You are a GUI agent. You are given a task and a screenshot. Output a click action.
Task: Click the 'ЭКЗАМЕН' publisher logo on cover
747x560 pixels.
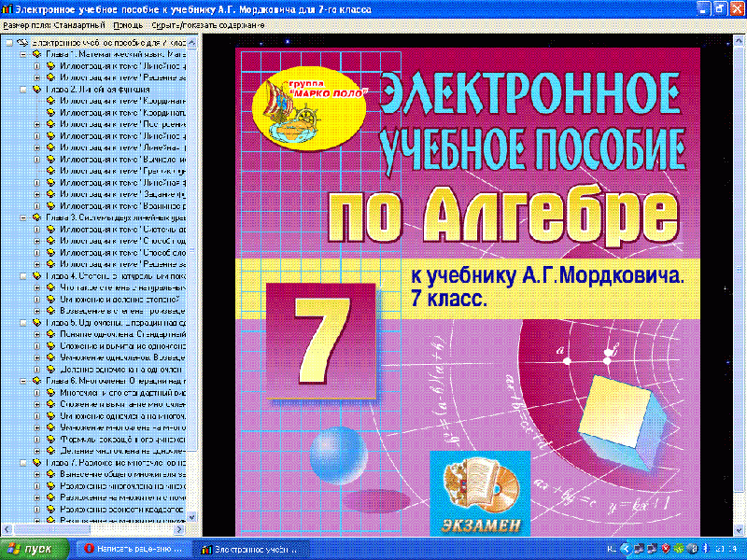[480, 494]
